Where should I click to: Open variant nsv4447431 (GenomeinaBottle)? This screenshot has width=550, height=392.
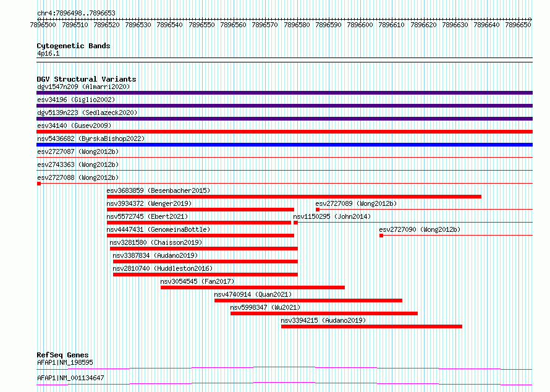pyautogui.click(x=158, y=229)
